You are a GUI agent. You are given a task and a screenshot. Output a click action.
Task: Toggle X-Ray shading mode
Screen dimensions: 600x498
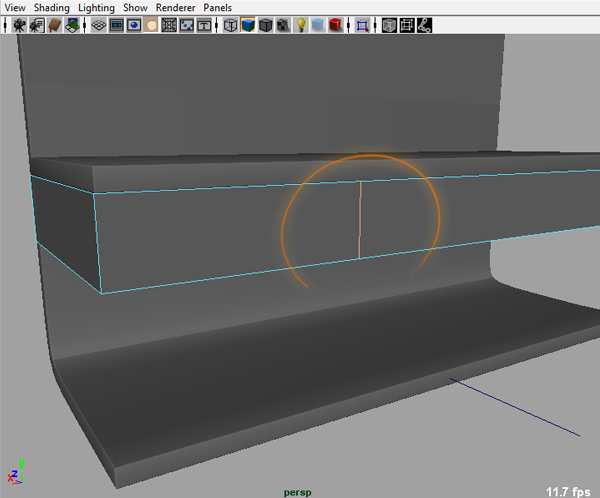point(389,25)
